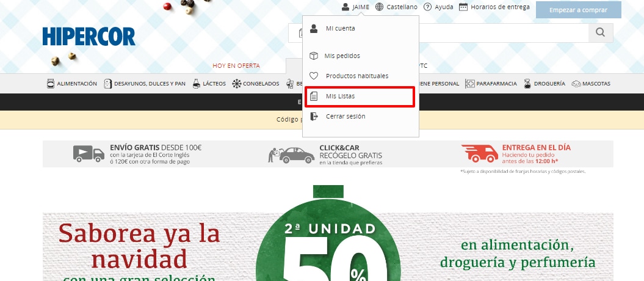
Task: Click the Productos habituales heart icon
Action: [x=314, y=76]
